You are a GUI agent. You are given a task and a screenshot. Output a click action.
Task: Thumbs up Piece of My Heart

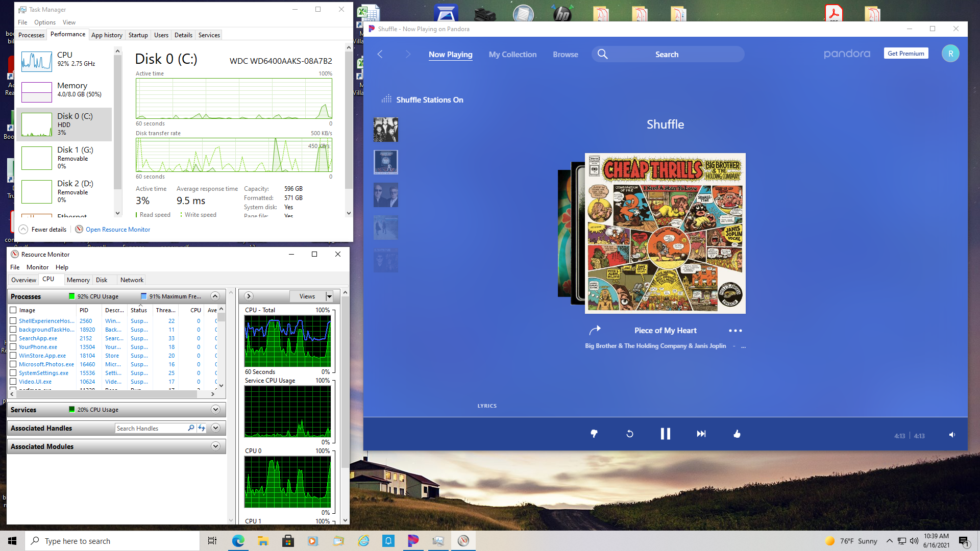(737, 434)
